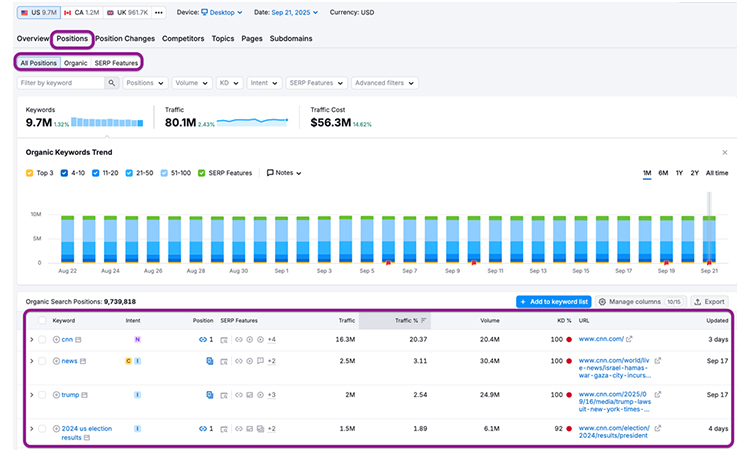Expand the cnn keyword row chevron
This screenshot has width=750, height=450.
[x=32, y=340]
